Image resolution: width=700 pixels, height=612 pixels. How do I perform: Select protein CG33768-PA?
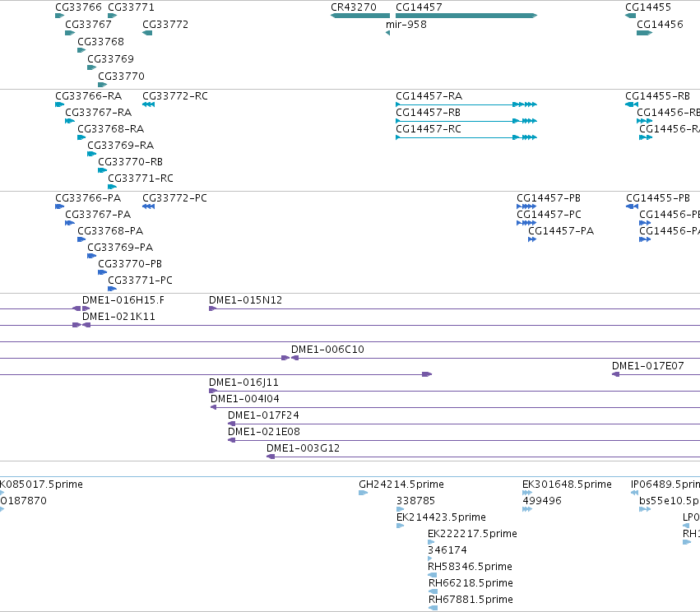click(110, 231)
